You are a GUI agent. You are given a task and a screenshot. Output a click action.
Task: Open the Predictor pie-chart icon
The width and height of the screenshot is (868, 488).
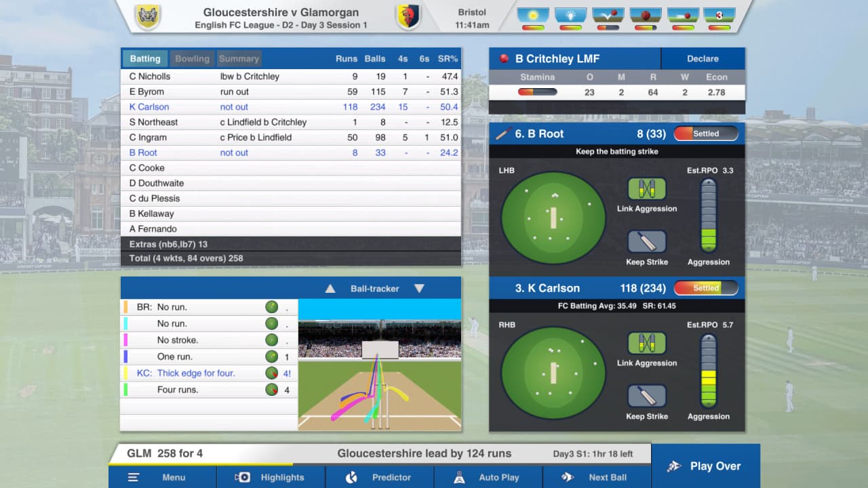coord(351,477)
